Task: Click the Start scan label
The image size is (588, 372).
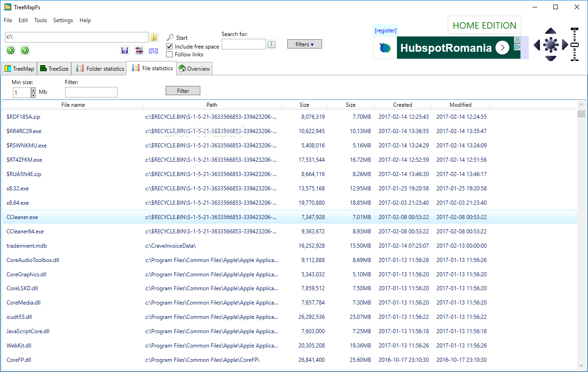Action: [182, 38]
